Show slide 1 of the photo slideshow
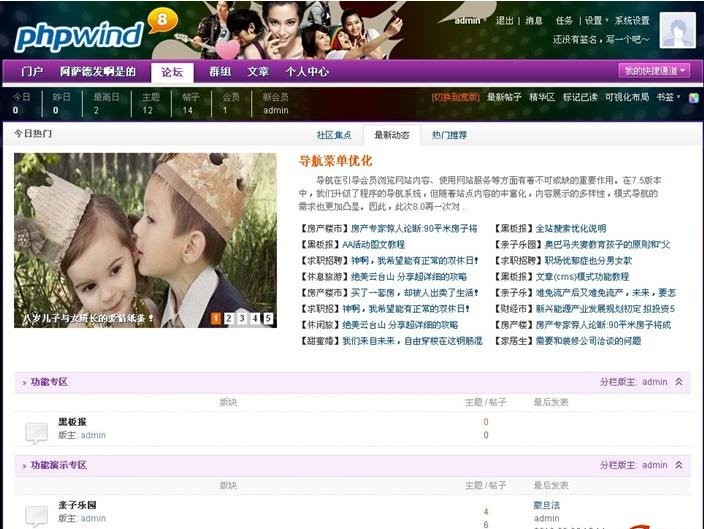704x529 pixels. 216,318
